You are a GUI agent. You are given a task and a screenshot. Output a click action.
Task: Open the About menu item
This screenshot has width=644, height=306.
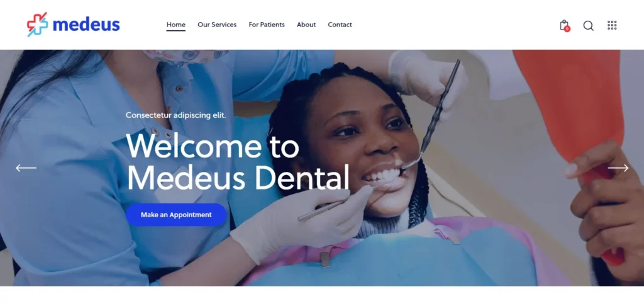[x=306, y=25]
